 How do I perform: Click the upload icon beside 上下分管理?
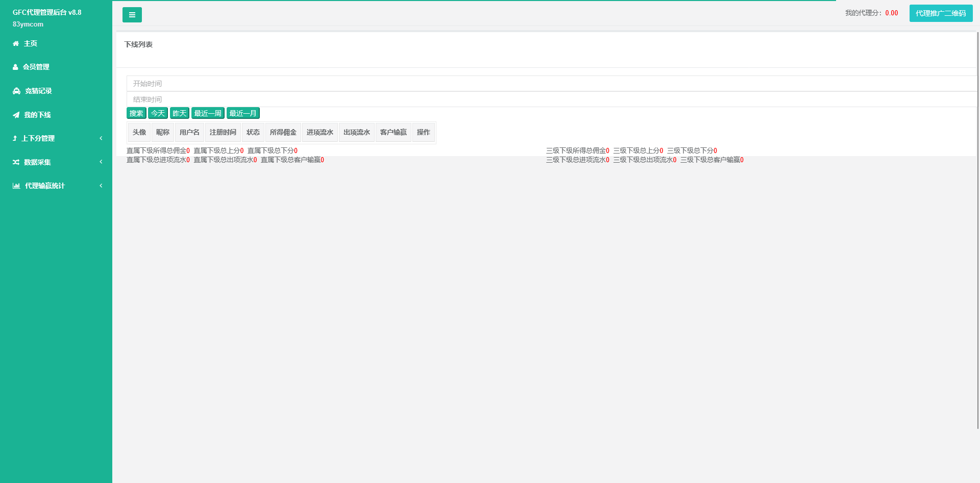(x=15, y=139)
